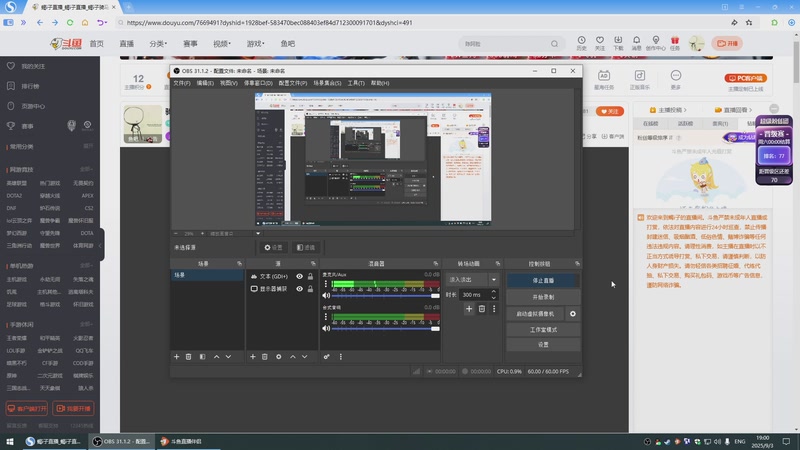Image resolution: width=800 pixels, height=450 pixels.
Task: Decrease transition duration stepper down arrow
Action: pos(493,297)
